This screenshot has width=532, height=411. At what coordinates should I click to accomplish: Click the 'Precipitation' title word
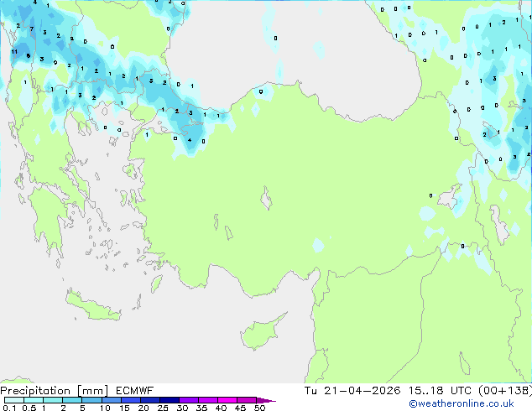35,391
